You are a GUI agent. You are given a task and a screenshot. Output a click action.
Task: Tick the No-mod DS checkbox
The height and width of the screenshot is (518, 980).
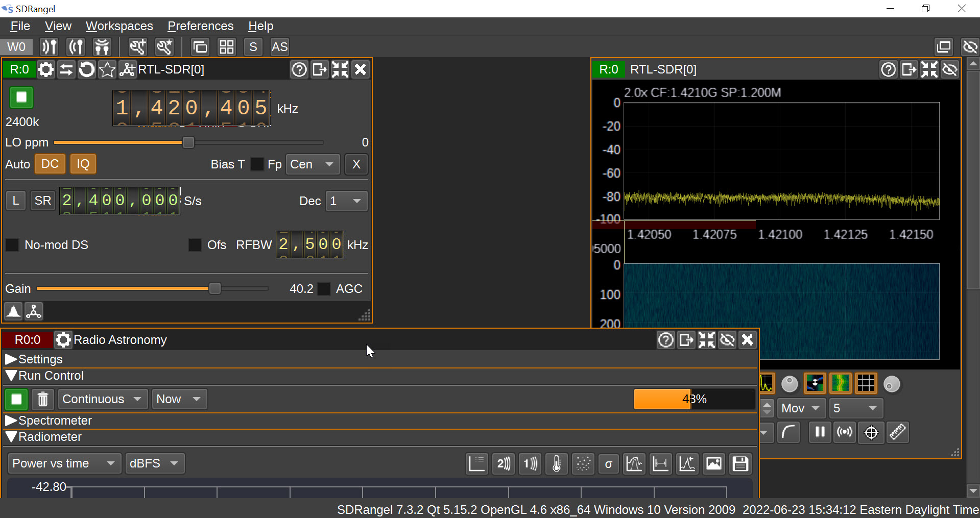tap(12, 245)
